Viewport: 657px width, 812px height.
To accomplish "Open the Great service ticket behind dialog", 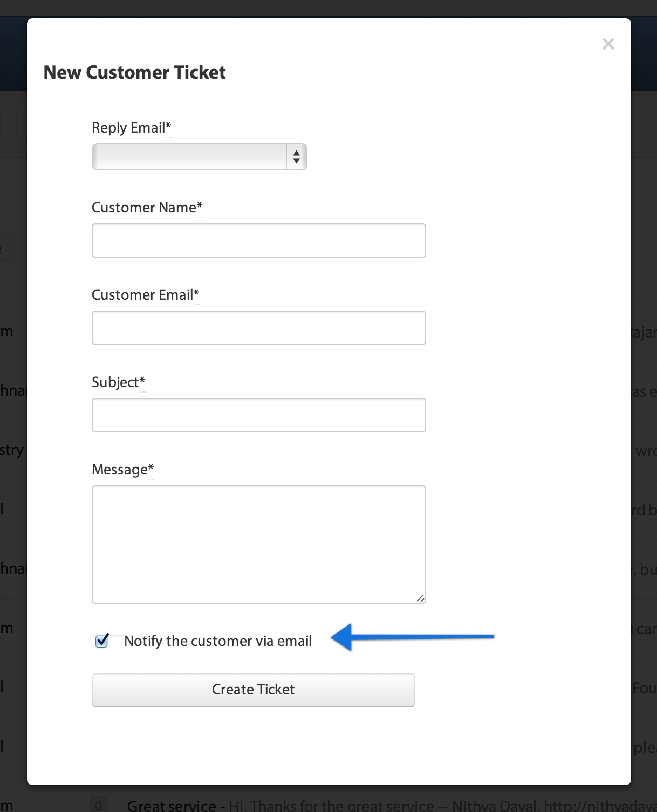I will tap(172, 806).
